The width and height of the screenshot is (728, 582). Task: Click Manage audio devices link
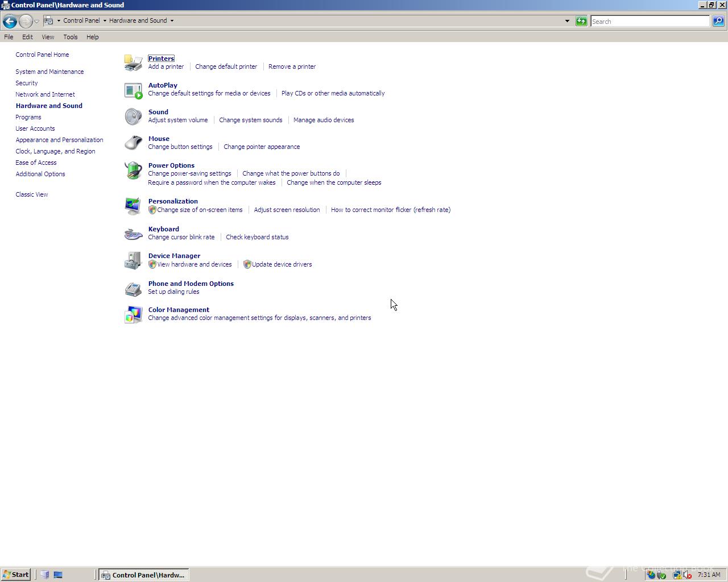[x=323, y=120]
